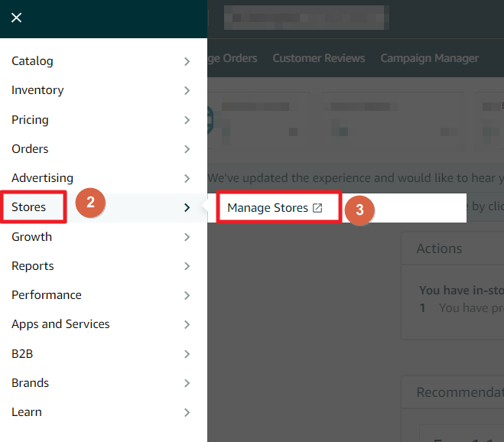Expand the Orders chevron arrow
Viewport: 504px width, 442px height.
[187, 149]
